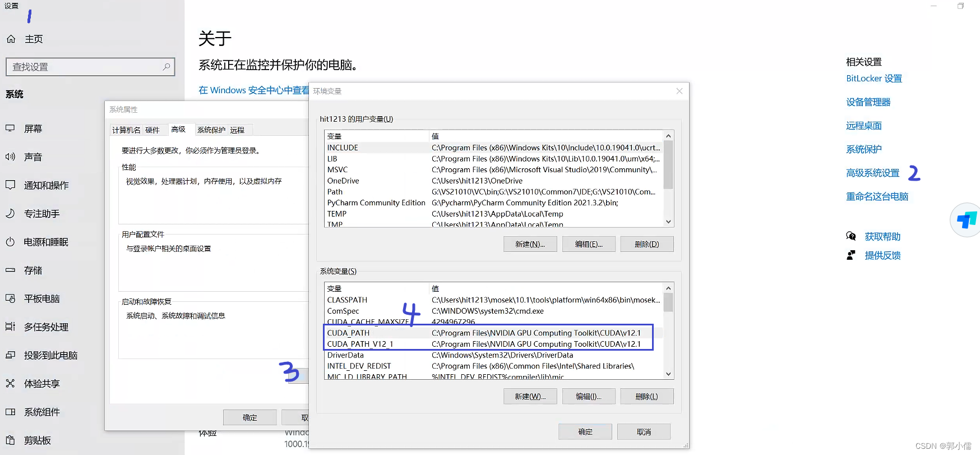Switch to 远程 tab in 系统属性
The image size is (980, 455).
pos(238,130)
